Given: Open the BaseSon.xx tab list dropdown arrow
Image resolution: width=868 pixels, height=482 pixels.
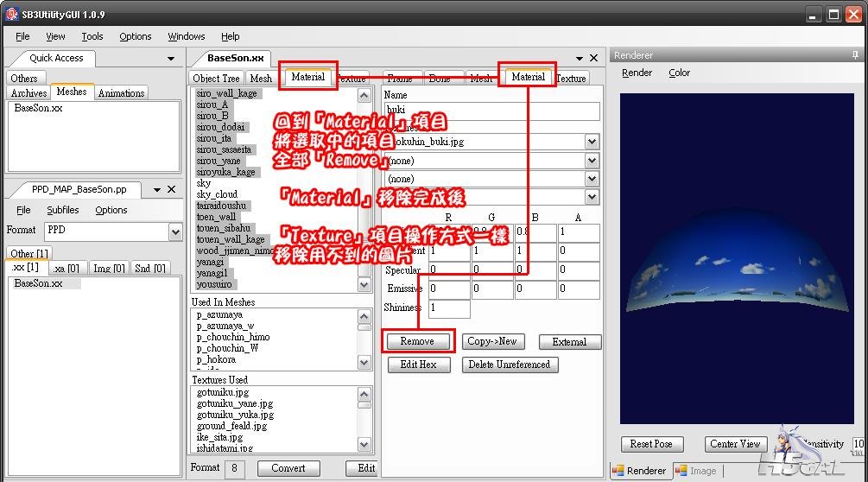Looking at the screenshot, I should coord(577,59).
